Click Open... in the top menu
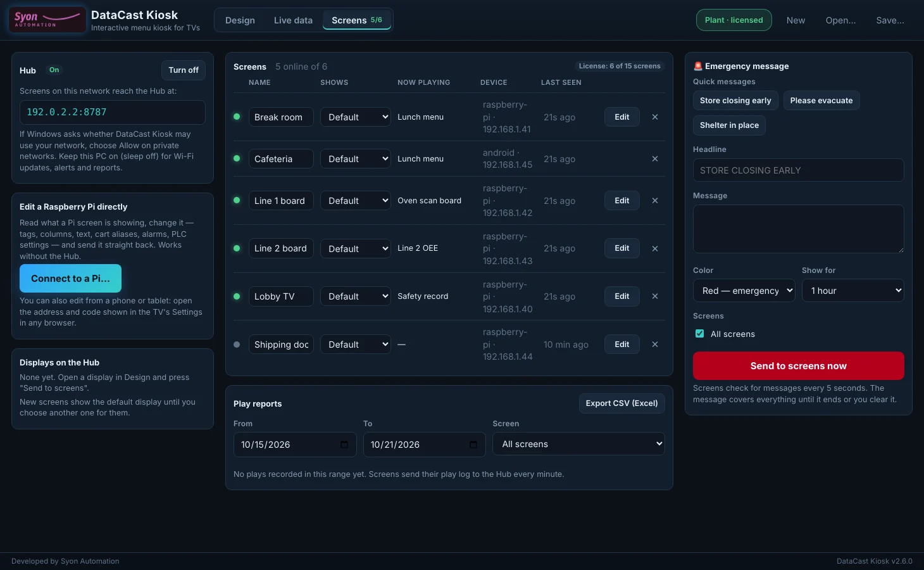Viewport: 924px width, 570px height. (841, 20)
